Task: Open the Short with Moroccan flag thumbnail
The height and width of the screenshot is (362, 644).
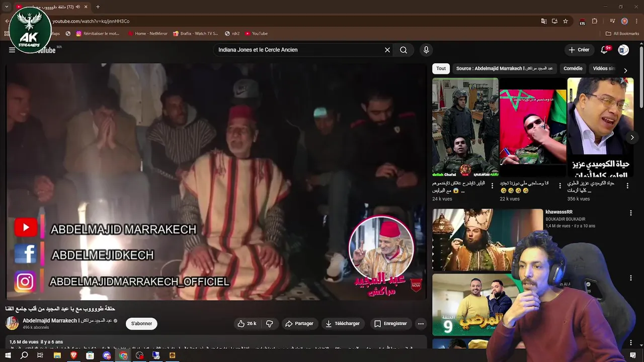Action: pyautogui.click(x=533, y=127)
